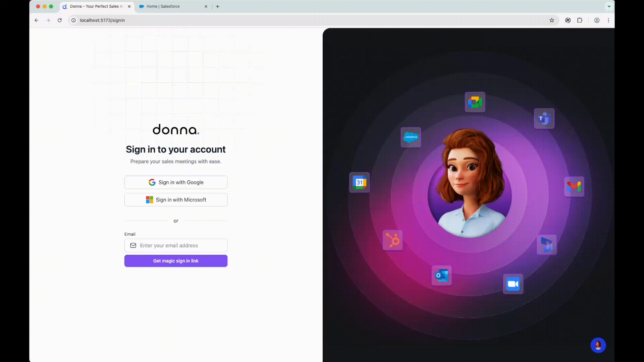Expand the tab search dropdown arrow
The image size is (644, 362).
click(609, 6)
